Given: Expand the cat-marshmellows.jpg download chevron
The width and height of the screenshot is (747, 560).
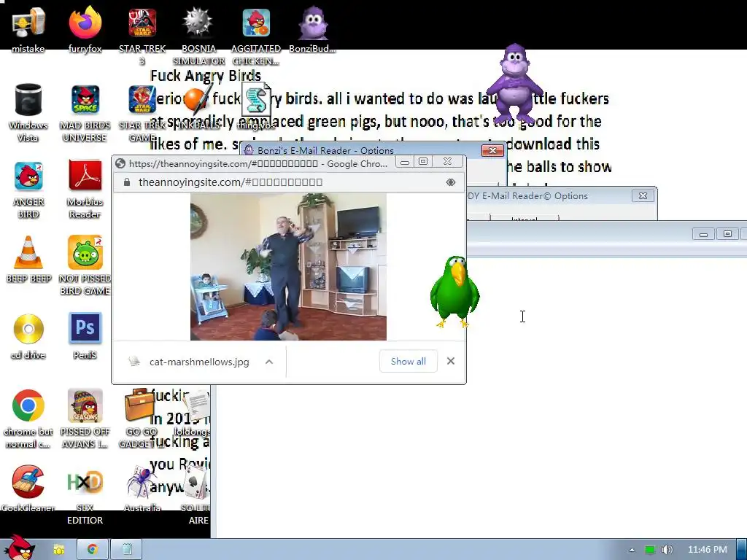Looking at the screenshot, I should coord(269,362).
